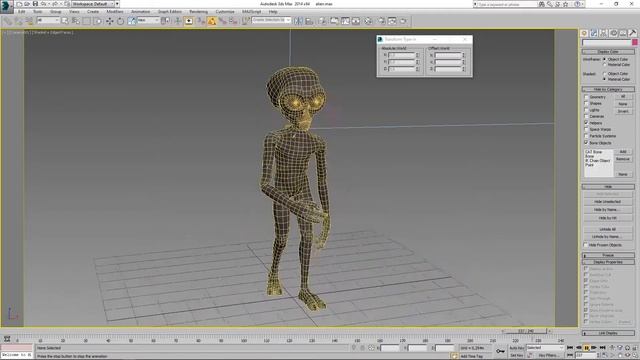The image size is (640, 360).
Task: Click the Link selection tool icon
Action: coord(8,21)
